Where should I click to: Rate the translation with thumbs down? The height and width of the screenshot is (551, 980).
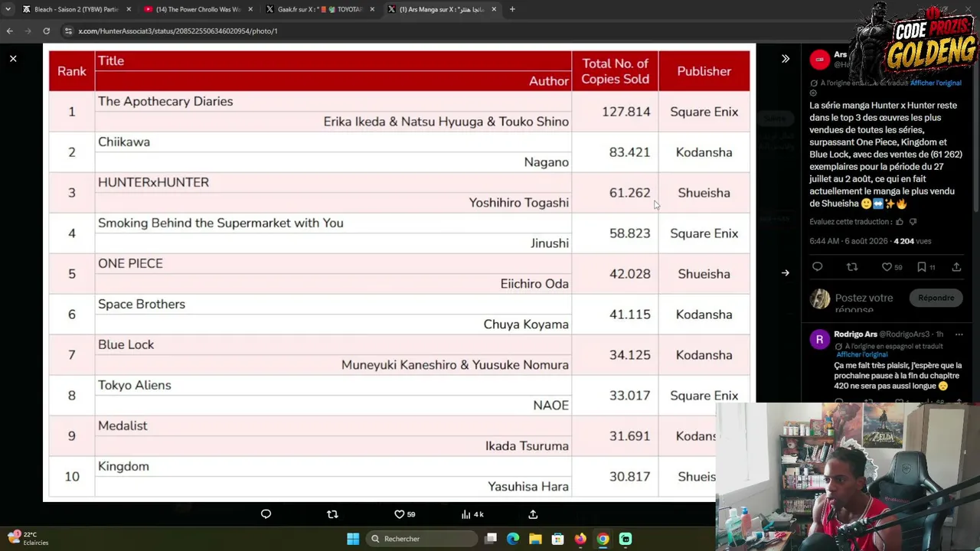coord(913,222)
